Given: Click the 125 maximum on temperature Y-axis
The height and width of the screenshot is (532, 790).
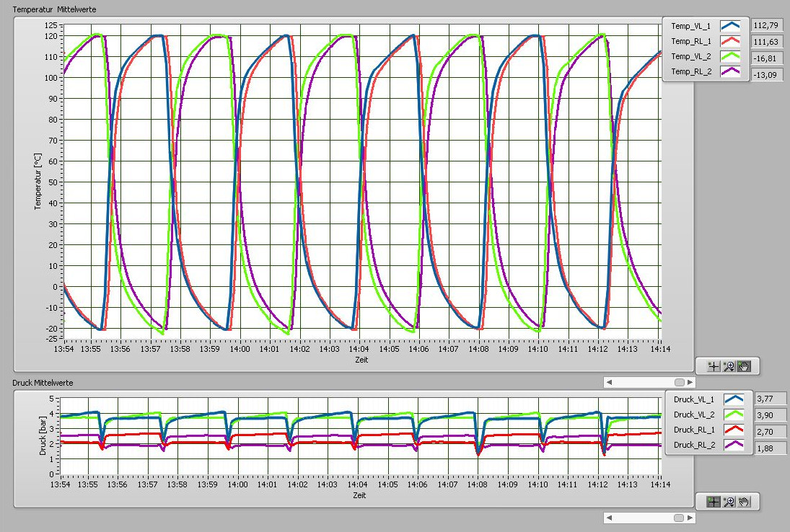Looking at the screenshot, I should click(51, 25).
